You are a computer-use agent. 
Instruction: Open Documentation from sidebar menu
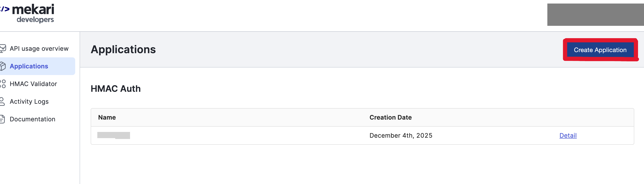click(x=33, y=119)
